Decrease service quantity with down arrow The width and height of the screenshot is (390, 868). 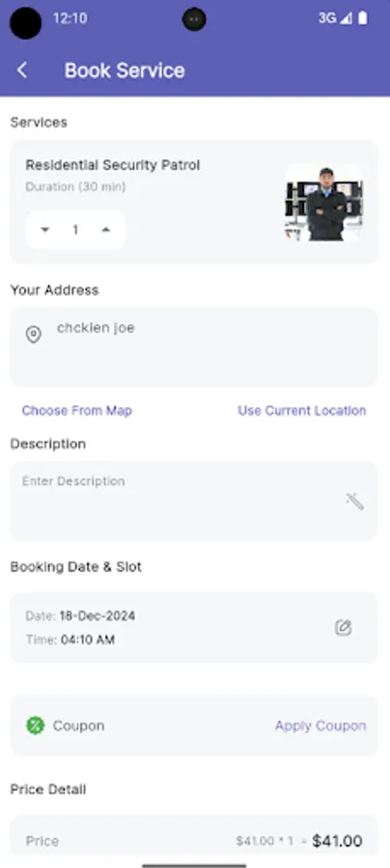(45, 230)
